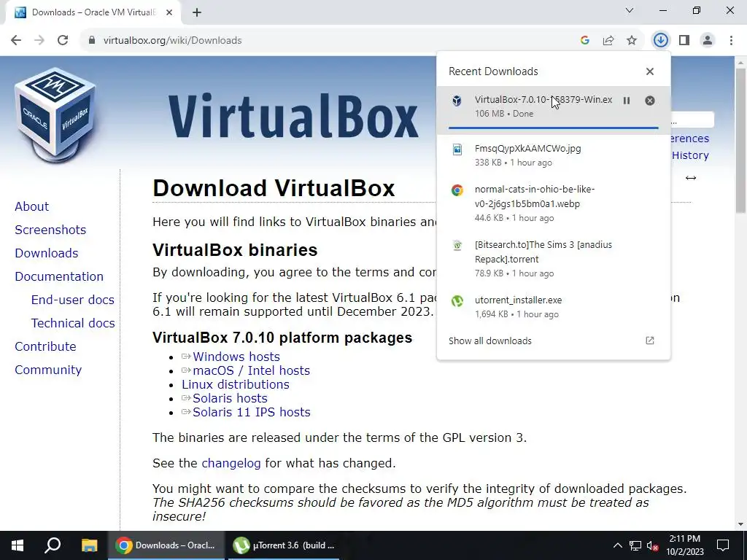Click the FmsqQypXkAAMCWo.jpg image file icon
This screenshot has height=560, width=747.
point(457,149)
